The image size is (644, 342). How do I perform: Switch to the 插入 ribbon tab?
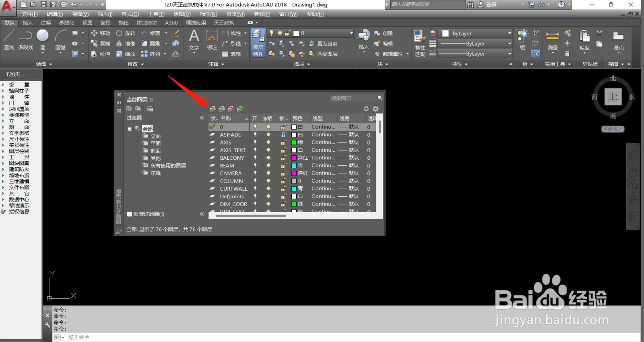(x=28, y=23)
